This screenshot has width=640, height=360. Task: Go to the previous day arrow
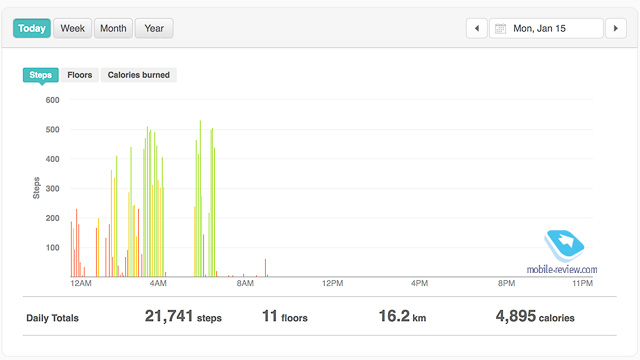[x=477, y=29]
